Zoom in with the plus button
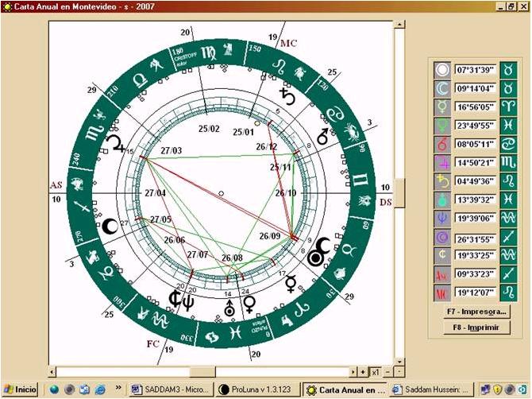 click(400, 371)
